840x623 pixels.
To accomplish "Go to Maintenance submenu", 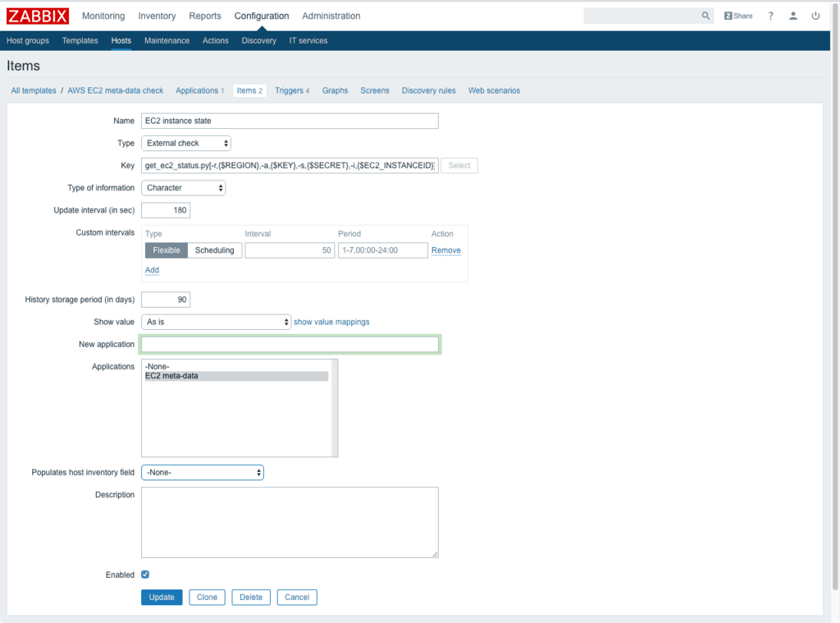I will [167, 41].
